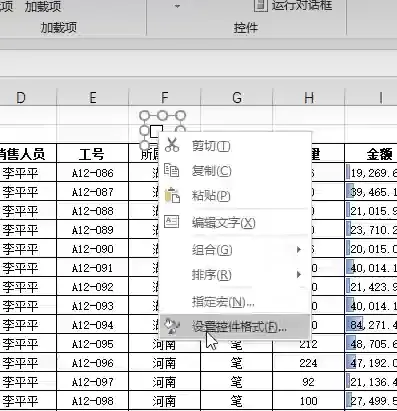Select column H header
The height and width of the screenshot is (411, 397).
point(309,98)
